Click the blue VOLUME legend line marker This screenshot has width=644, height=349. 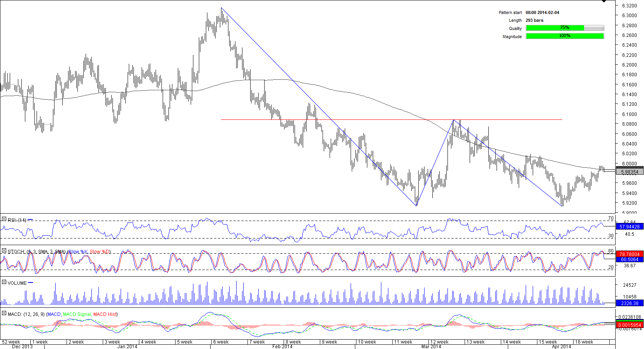point(31,283)
